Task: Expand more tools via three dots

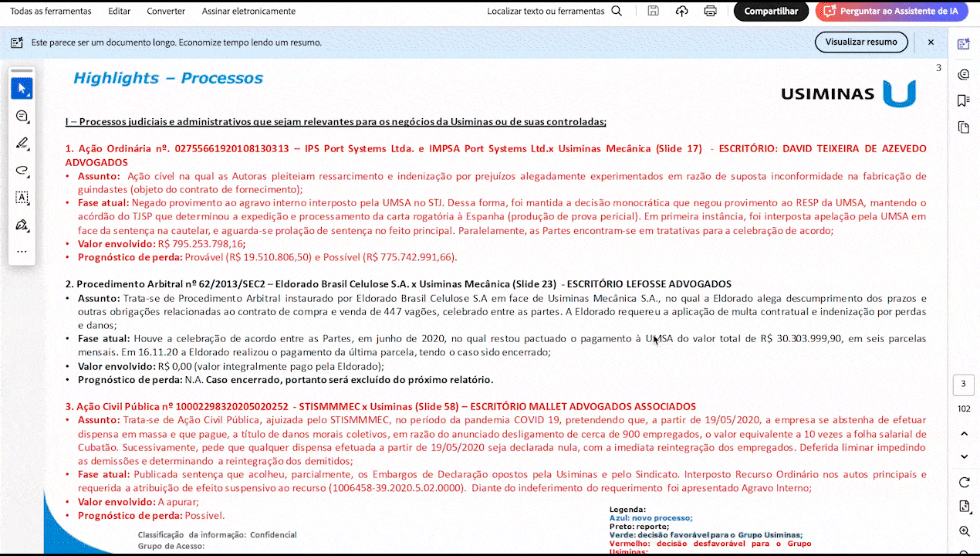Action: tap(22, 251)
